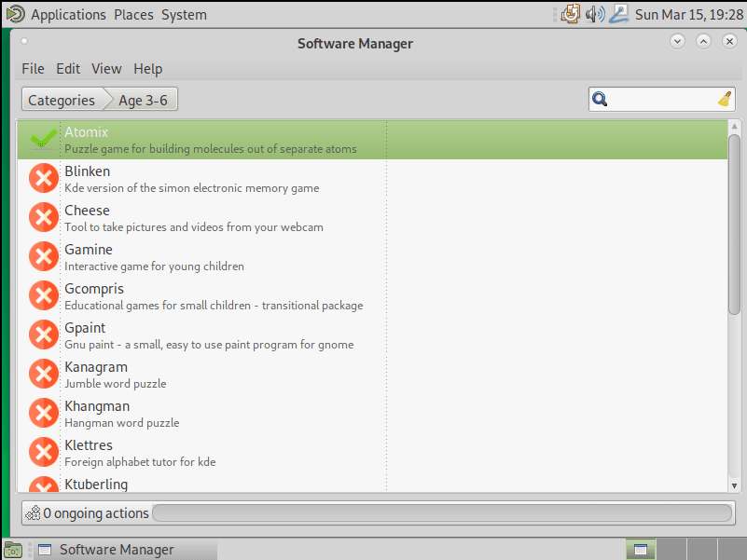Screen dimensions: 747x560
Task: Click the scroll up arrow of the list
Action: (x=734, y=127)
